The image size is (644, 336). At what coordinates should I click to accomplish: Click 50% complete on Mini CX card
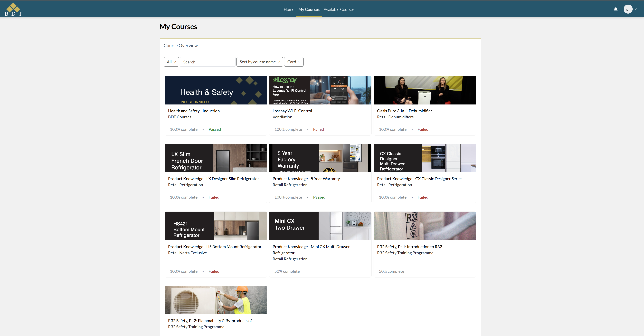[287, 272]
